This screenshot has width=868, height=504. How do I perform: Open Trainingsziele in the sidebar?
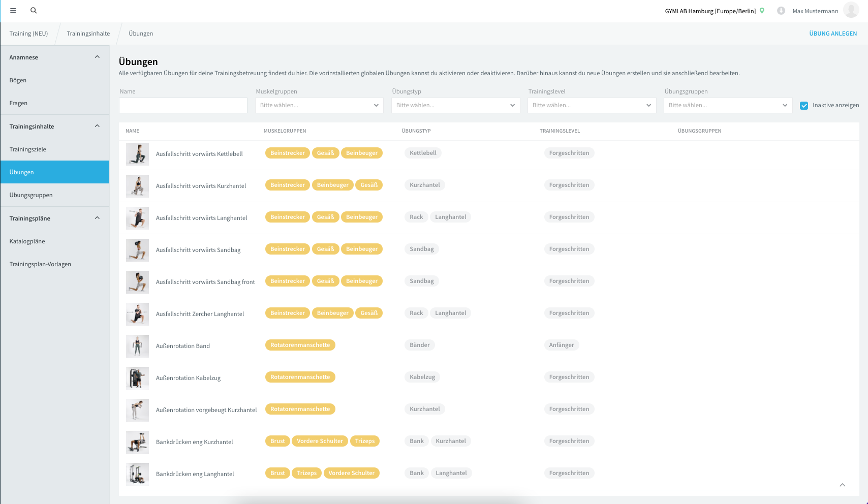(x=54, y=149)
